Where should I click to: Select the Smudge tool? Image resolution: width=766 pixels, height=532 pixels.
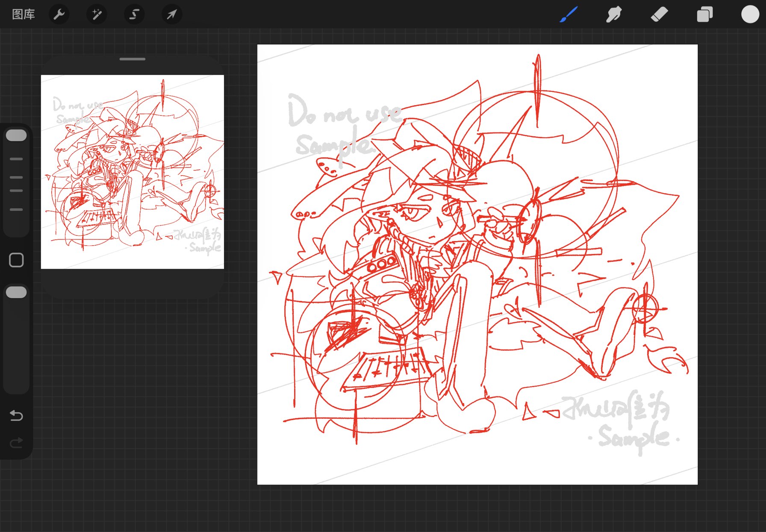(614, 15)
